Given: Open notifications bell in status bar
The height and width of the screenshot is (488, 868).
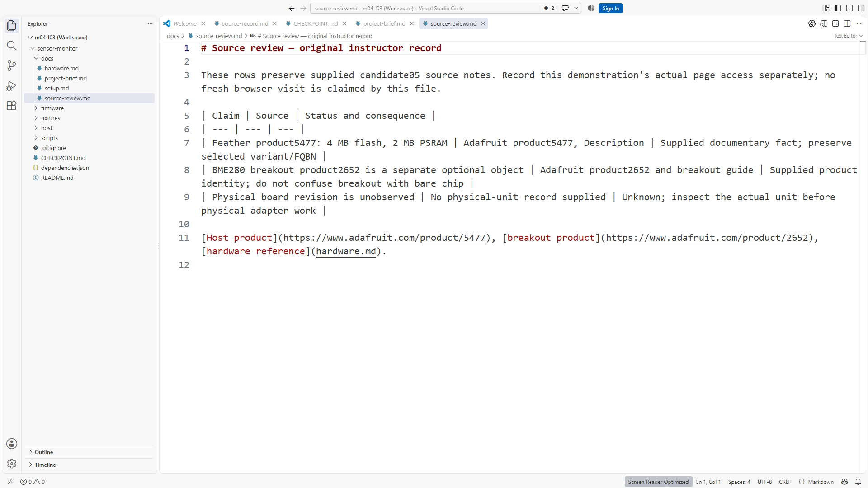Looking at the screenshot, I should click(858, 482).
